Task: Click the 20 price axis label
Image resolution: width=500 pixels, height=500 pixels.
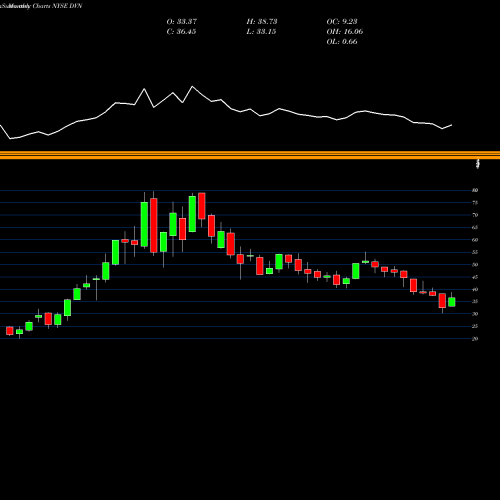Action: coord(475,339)
